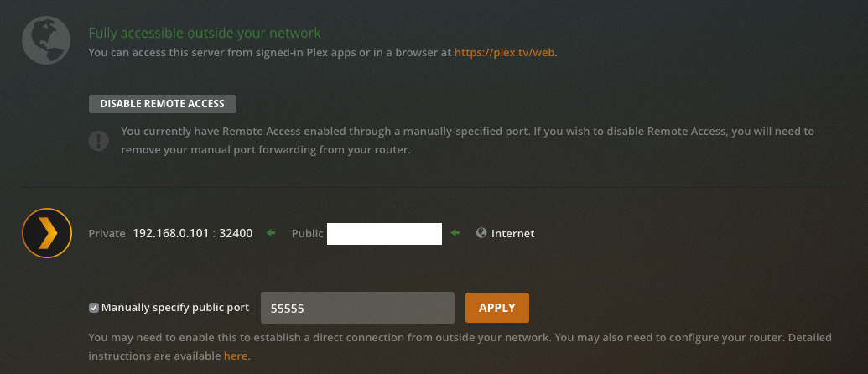Click the large globe status icon
Screen dimensions: 868x374
coord(44,40)
